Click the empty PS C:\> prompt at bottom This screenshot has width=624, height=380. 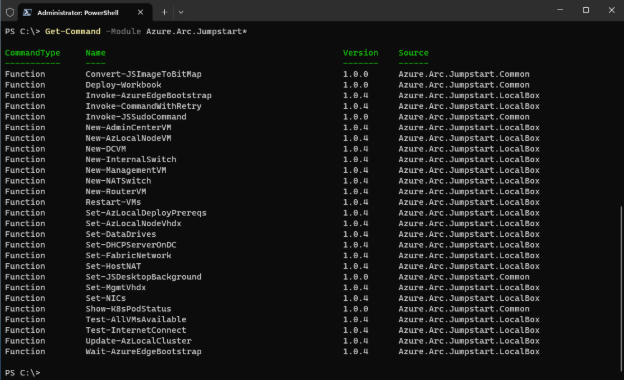(23, 373)
